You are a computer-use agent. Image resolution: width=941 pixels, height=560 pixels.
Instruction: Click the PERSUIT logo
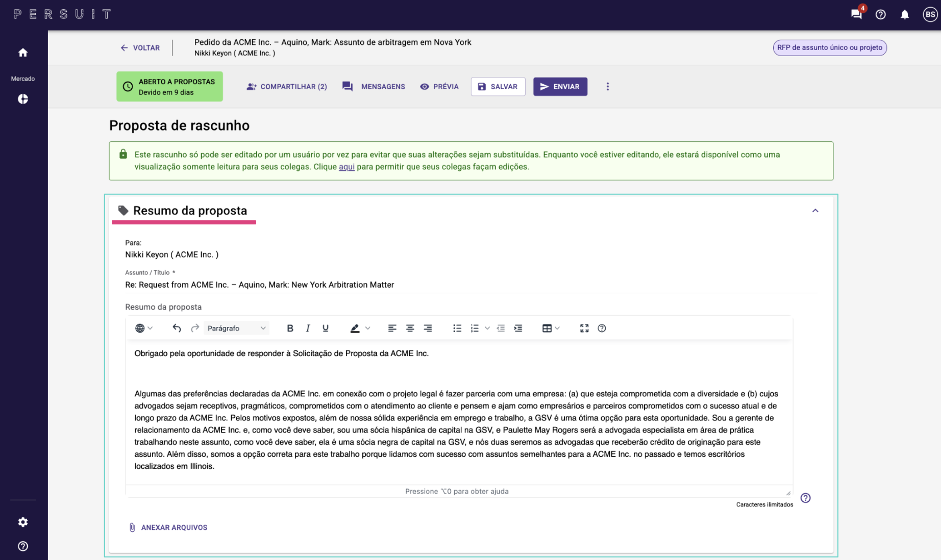[x=62, y=14]
